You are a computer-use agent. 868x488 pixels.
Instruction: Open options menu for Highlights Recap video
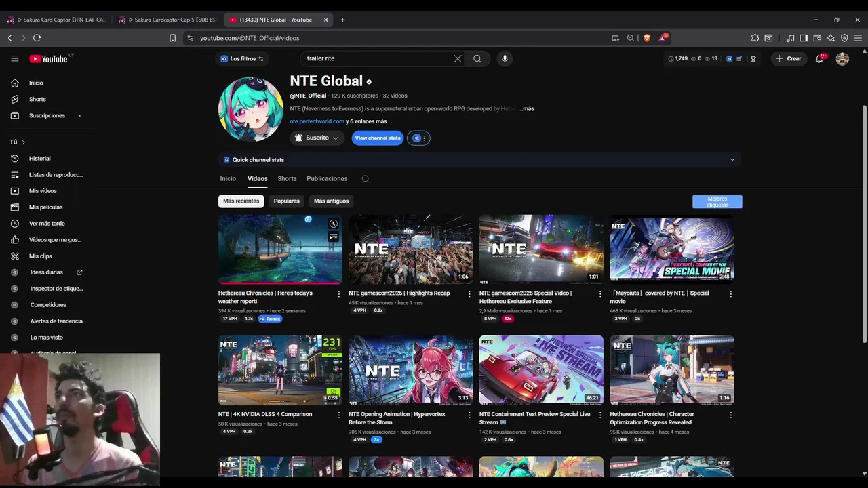[x=469, y=294]
